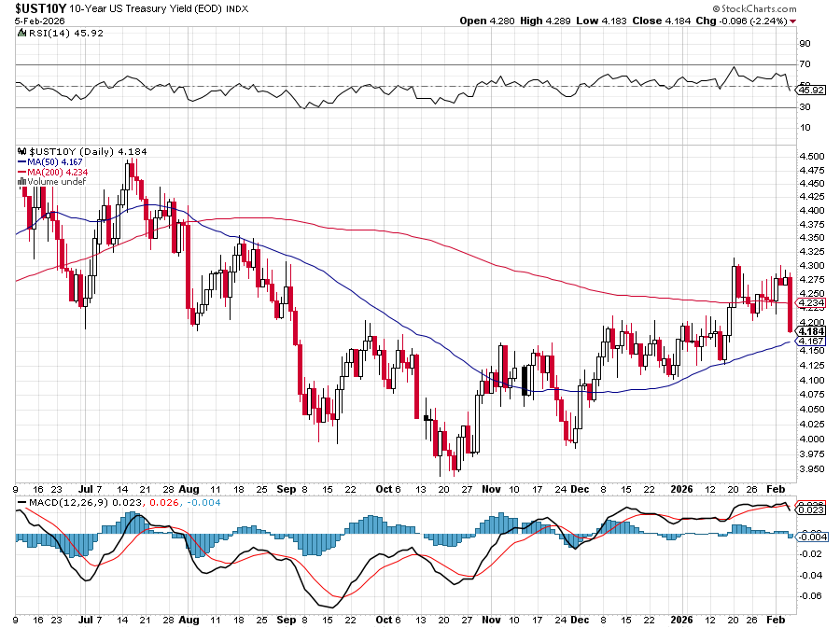Click the 4.234 MA(200) price axis tag

pyautogui.click(x=809, y=302)
